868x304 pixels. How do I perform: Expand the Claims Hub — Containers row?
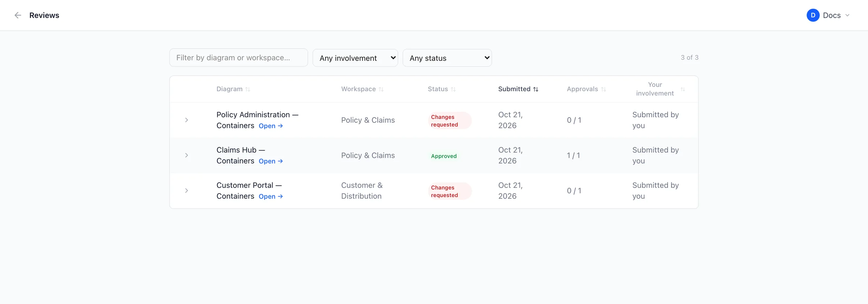click(x=187, y=155)
